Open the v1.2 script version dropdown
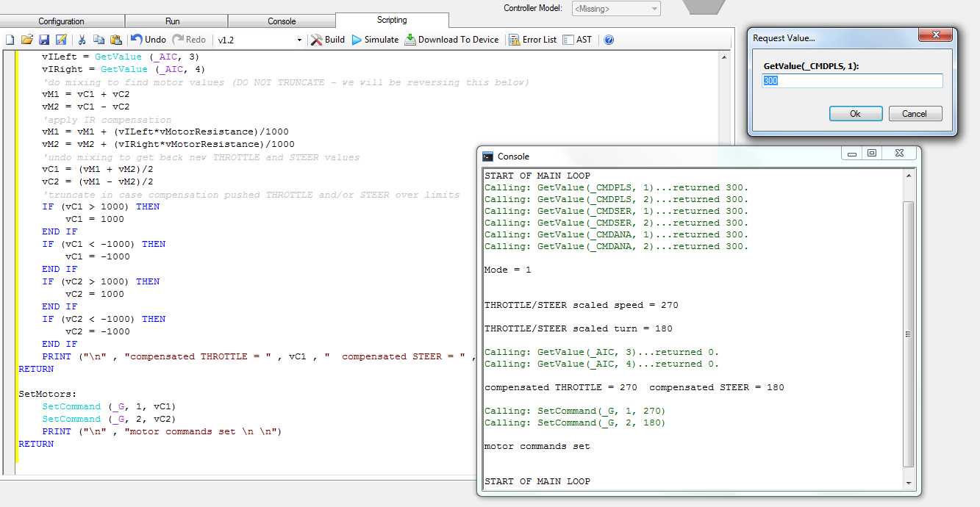The image size is (980, 507). coord(300,39)
